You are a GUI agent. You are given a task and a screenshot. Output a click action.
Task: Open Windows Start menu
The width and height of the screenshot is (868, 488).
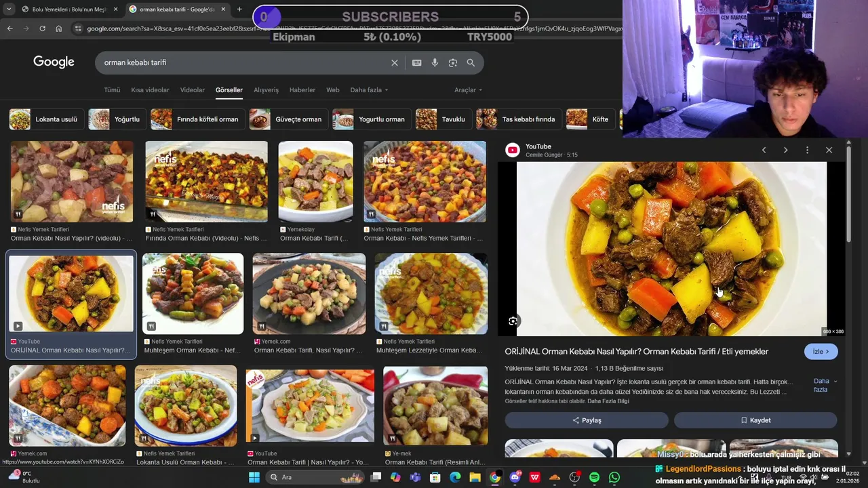(x=254, y=477)
